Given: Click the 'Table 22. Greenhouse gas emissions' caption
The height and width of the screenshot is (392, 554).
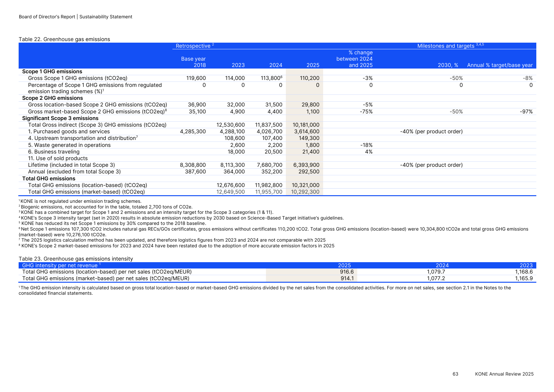Looking at the screenshot, I should (x=64, y=39).
